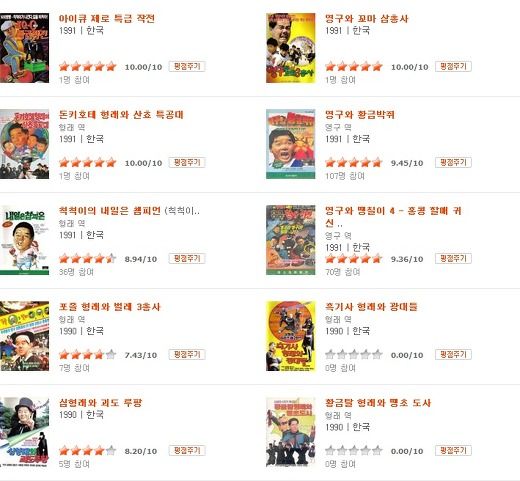Select the 흑기사 형래와 광대들 poster
This screenshot has height=481, width=520.
click(x=291, y=336)
